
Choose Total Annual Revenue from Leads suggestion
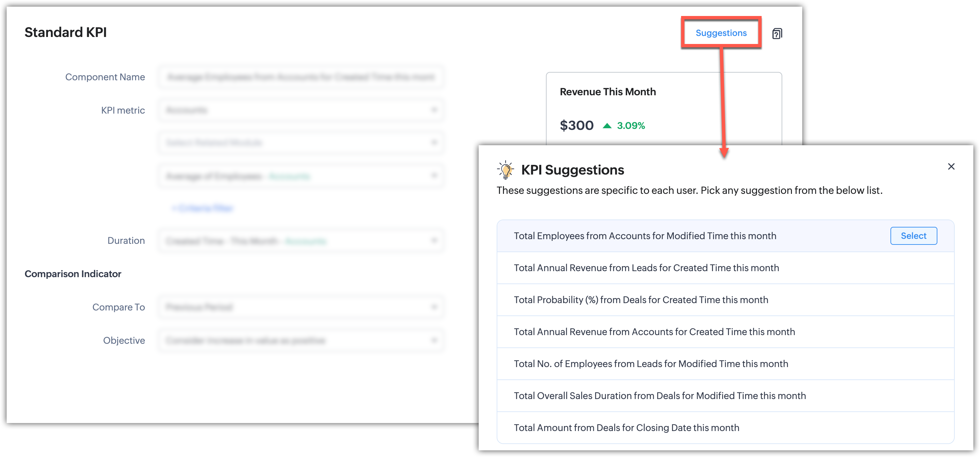[646, 268]
